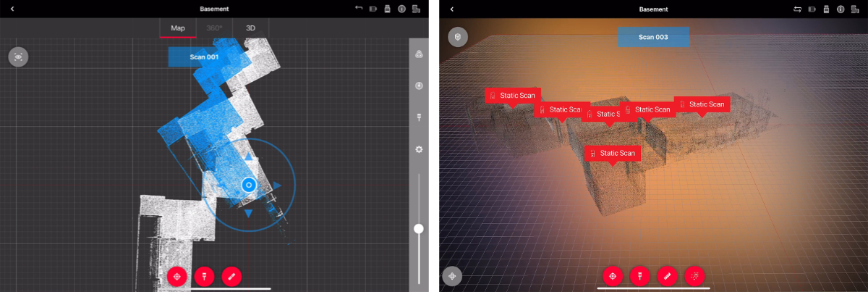The width and height of the screenshot is (868, 292).
Task: Tap undo arrow in left screen header
Action: point(359,9)
